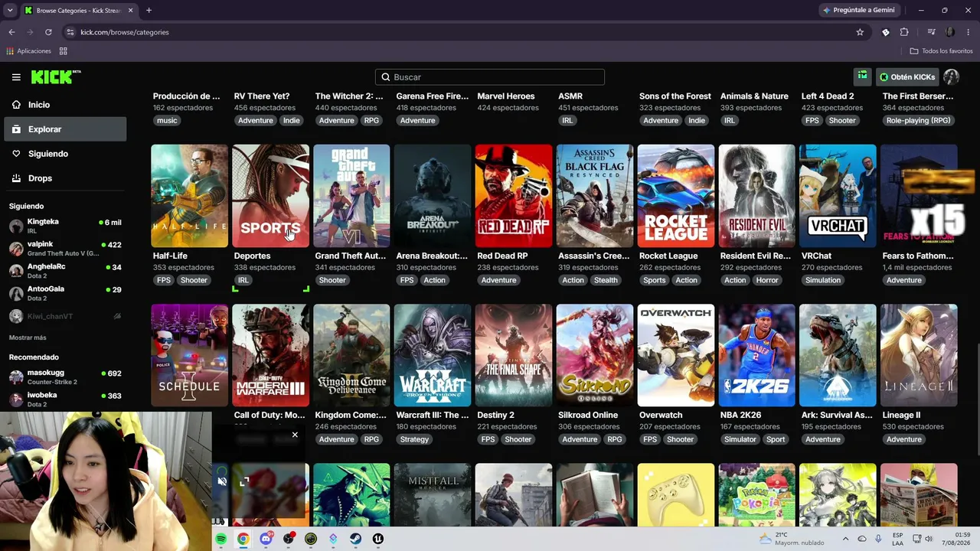This screenshot has height=551, width=980.
Task: Open Kingteka's followed channel
Action: [x=65, y=226]
